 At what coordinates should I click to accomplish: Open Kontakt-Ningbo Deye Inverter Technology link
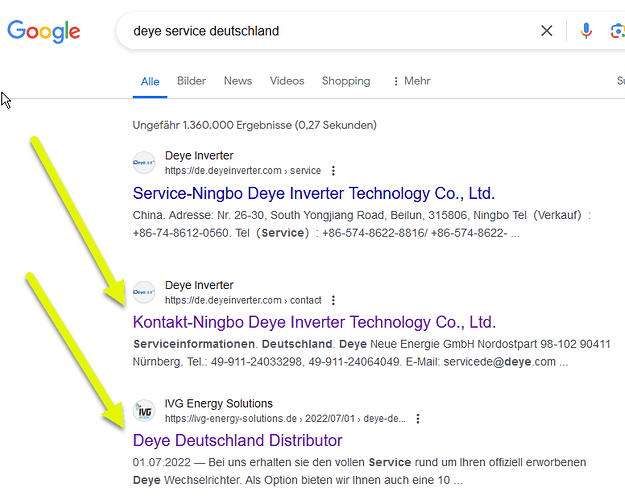coord(314,322)
